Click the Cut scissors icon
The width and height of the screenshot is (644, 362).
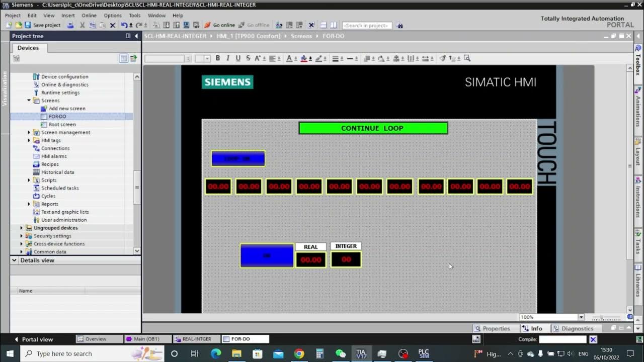click(x=83, y=25)
